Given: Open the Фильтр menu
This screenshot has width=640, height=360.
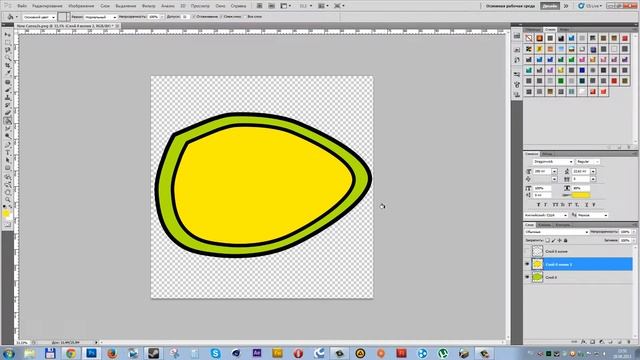Looking at the screenshot, I should pyautogui.click(x=149, y=6).
